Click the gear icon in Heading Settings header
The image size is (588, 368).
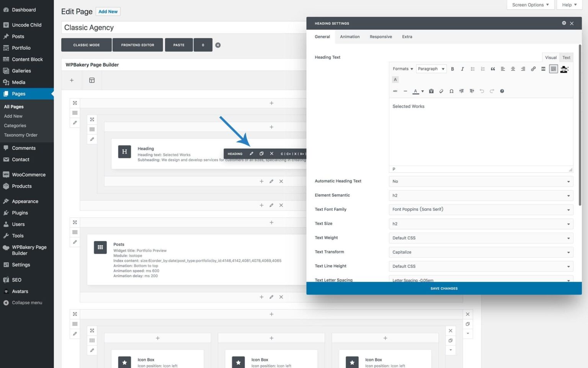tap(563, 23)
